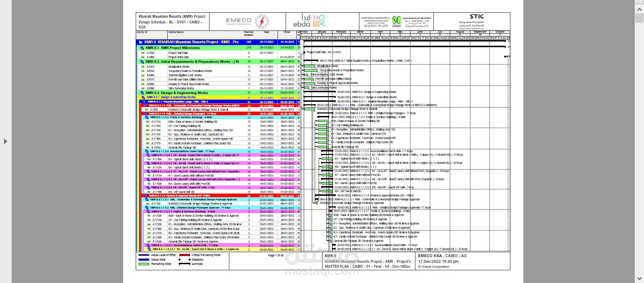The image size is (644, 283).
Task: Click activity icon for A1970 row
Action: tap(143, 67)
